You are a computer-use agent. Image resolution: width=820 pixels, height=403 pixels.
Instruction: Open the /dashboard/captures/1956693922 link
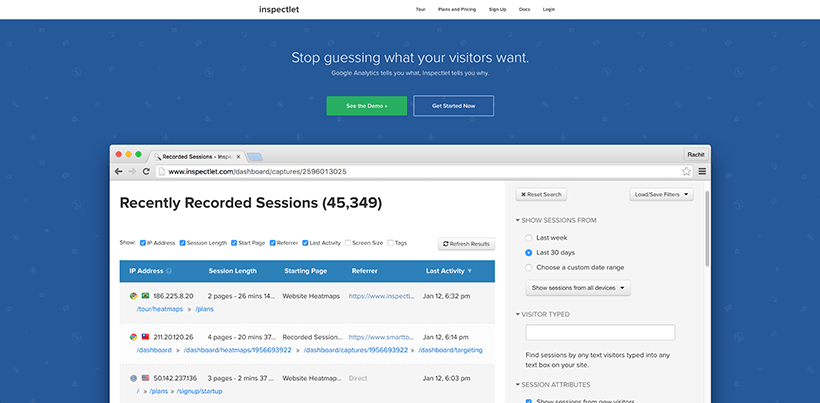pos(356,350)
